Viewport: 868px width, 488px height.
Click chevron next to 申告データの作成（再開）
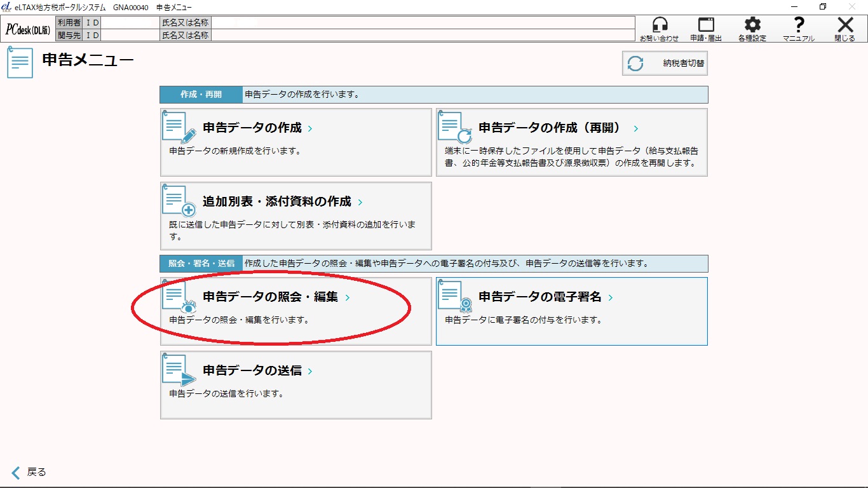pos(636,128)
